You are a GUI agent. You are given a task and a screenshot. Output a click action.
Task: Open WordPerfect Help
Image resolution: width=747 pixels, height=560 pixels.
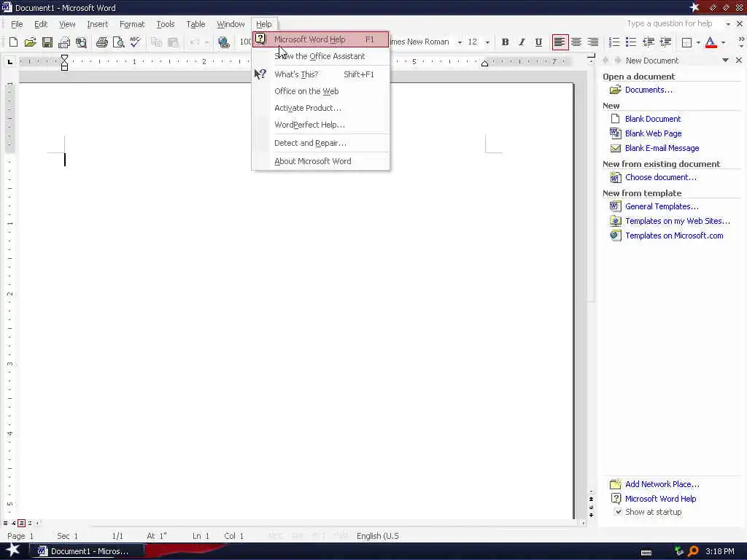[x=321, y=125]
